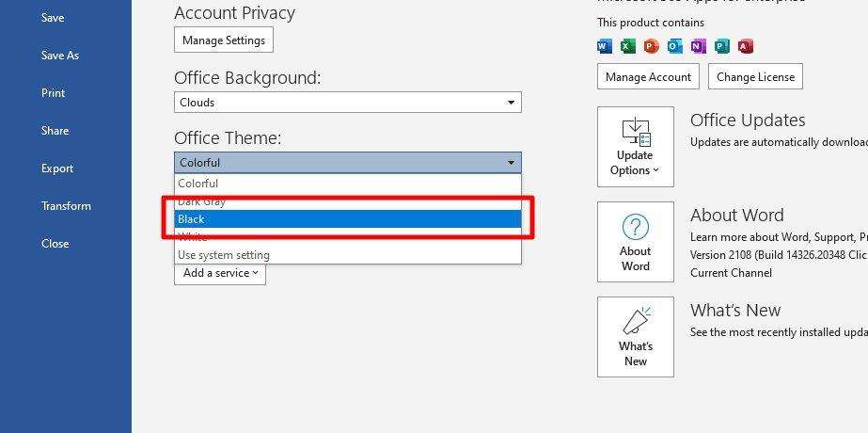Image resolution: width=868 pixels, height=433 pixels.
Task: Open Save in the sidebar
Action: 53,18
